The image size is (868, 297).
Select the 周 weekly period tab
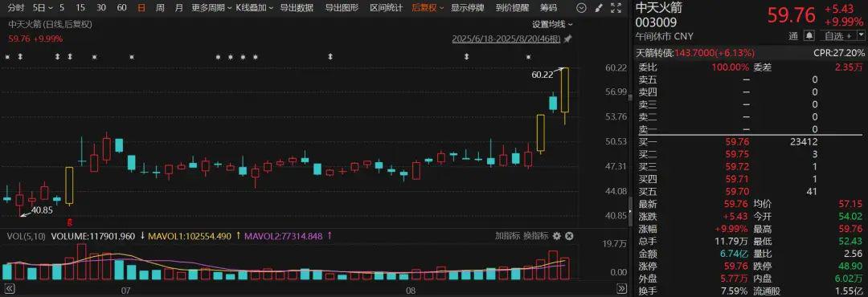point(160,8)
